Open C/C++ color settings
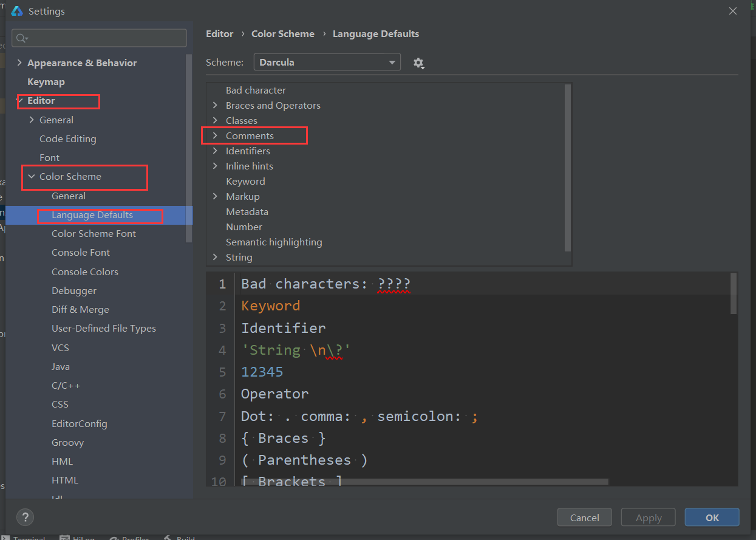 point(66,385)
